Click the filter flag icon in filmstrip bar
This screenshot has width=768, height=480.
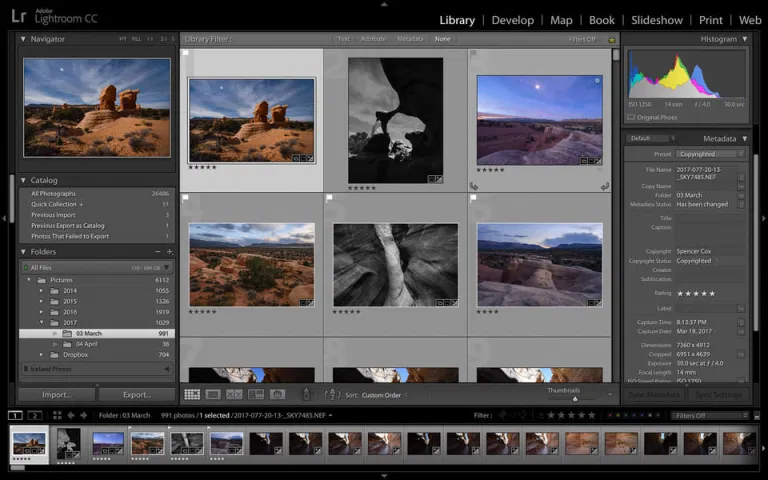[x=503, y=415]
